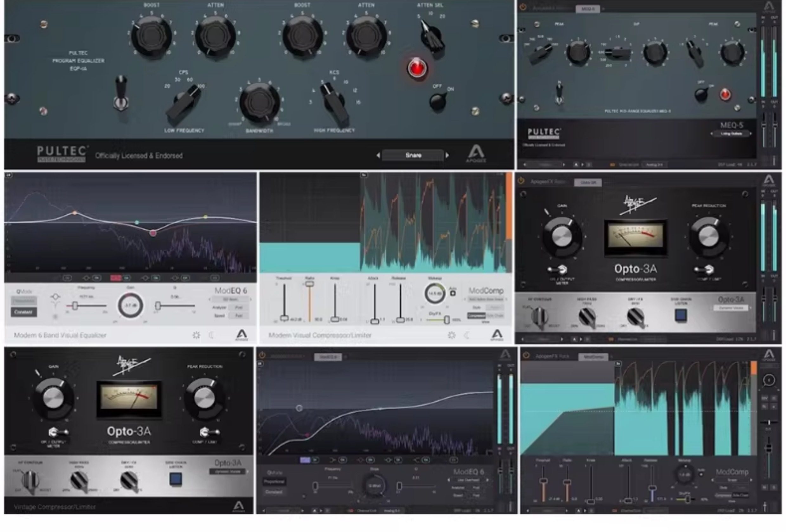The width and height of the screenshot is (786, 532).
Task: Click the Apogee logo above the MEQ-5 rack meters
Action: click(x=769, y=7)
